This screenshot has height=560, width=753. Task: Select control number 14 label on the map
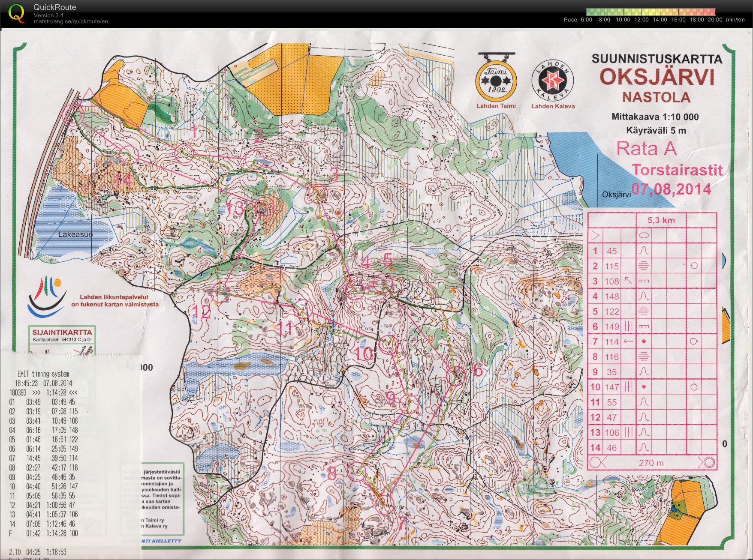click(124, 180)
